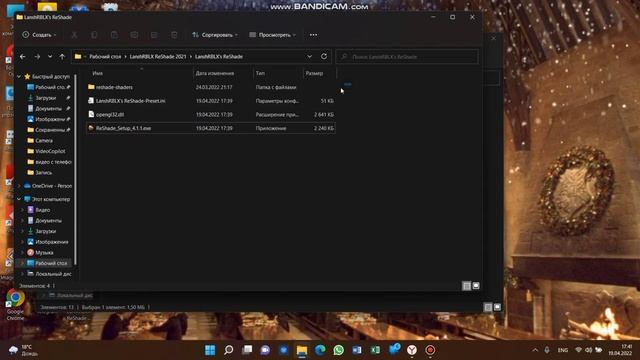Open WhatsApp from the taskbar
This screenshot has width=640, height=360.
coord(339,350)
